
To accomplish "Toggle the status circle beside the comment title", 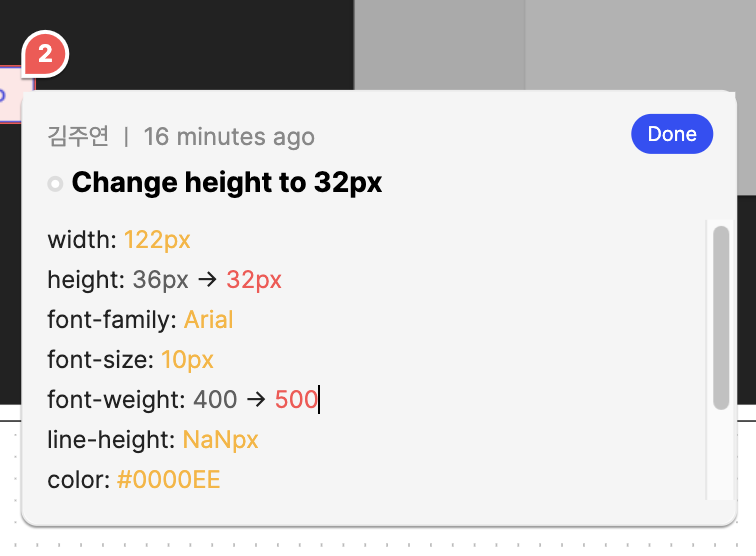I will click(55, 184).
